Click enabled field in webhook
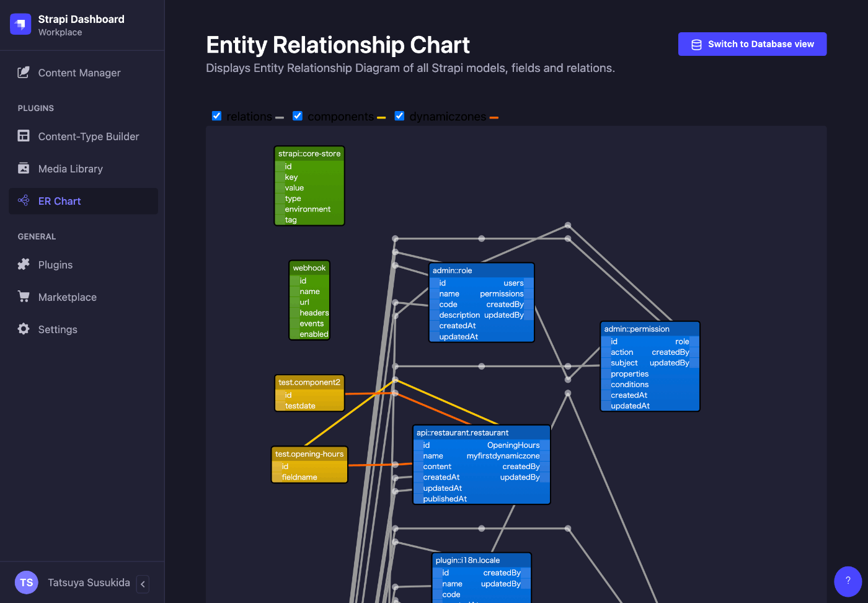 coord(314,334)
